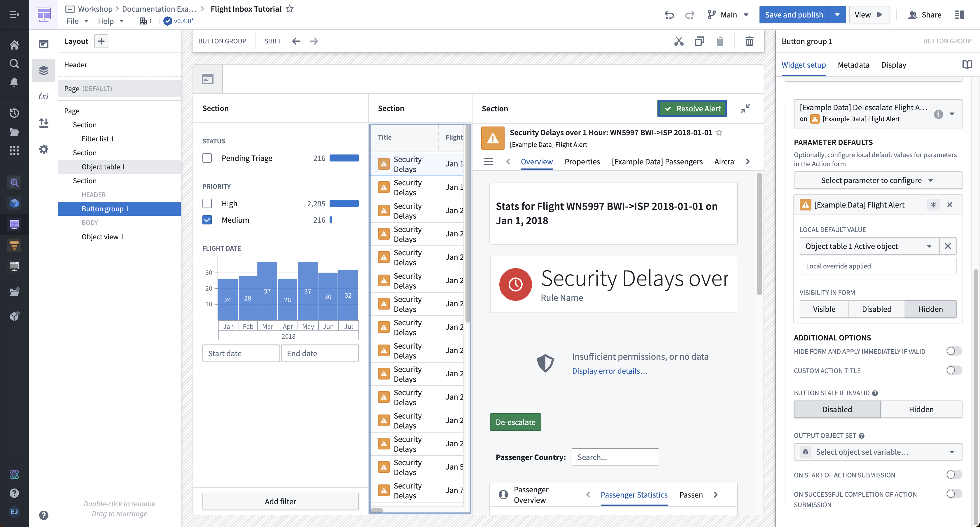The height and width of the screenshot is (527, 980).
Task: Click the Resolve Alert button
Action: (692, 108)
